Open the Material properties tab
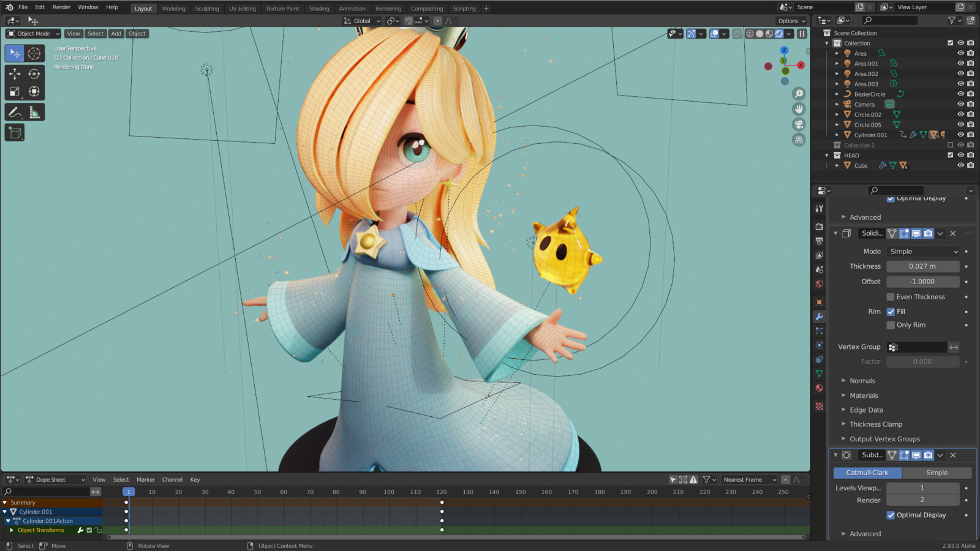Screen dimensions: 980x551 (820, 388)
